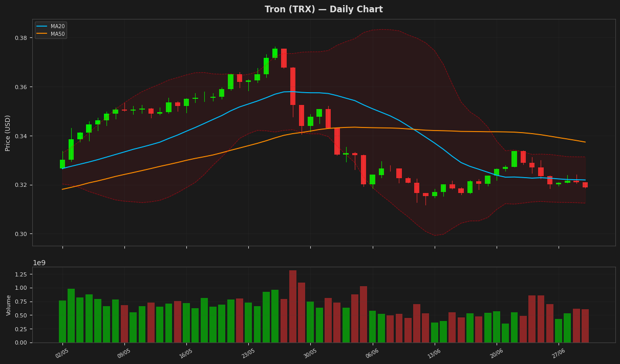Click the Price (USD) axis label

8,133
